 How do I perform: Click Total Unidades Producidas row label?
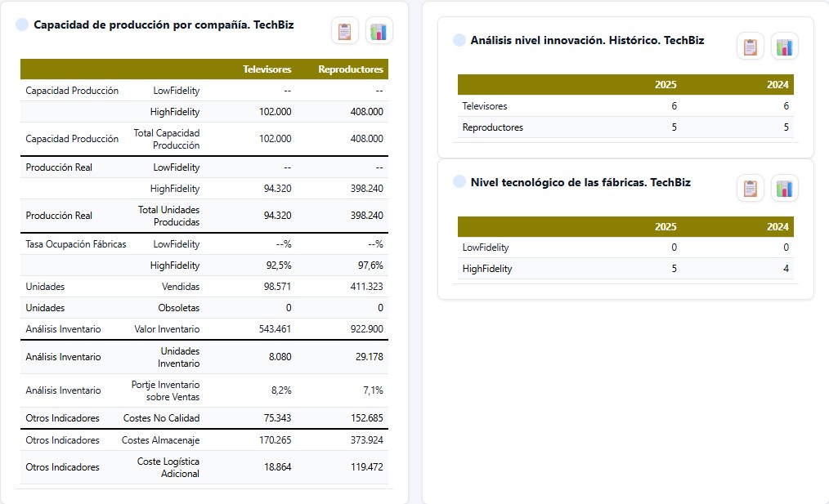pos(168,216)
